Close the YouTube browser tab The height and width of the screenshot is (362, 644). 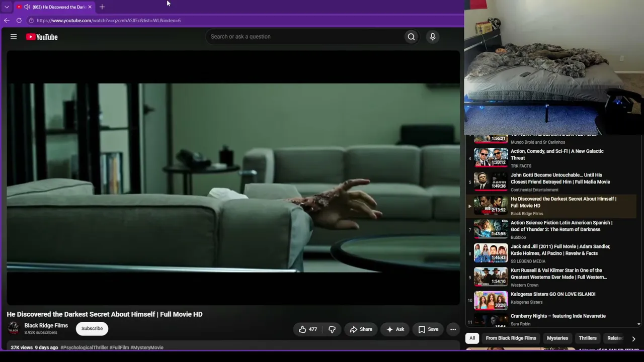(x=90, y=7)
